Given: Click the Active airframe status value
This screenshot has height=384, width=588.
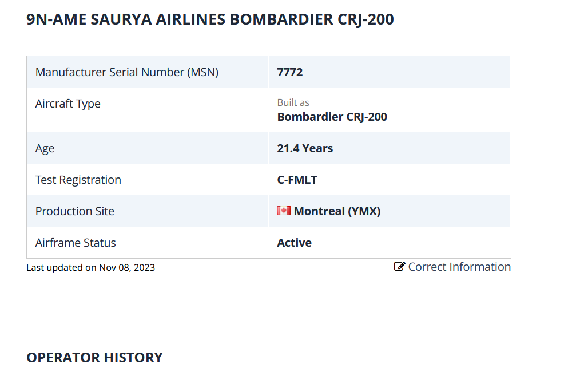Looking at the screenshot, I should [x=294, y=243].
